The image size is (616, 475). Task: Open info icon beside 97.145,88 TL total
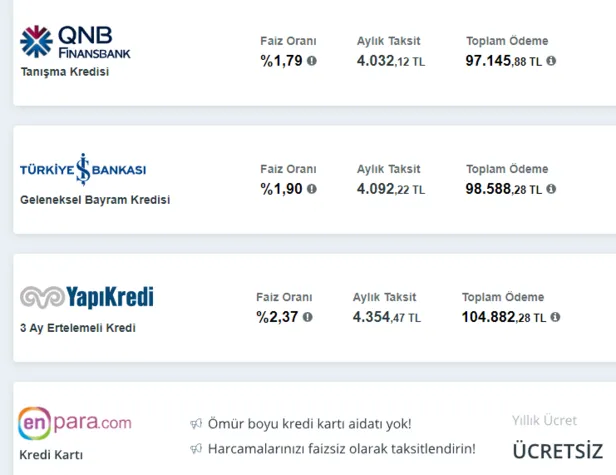pos(551,60)
